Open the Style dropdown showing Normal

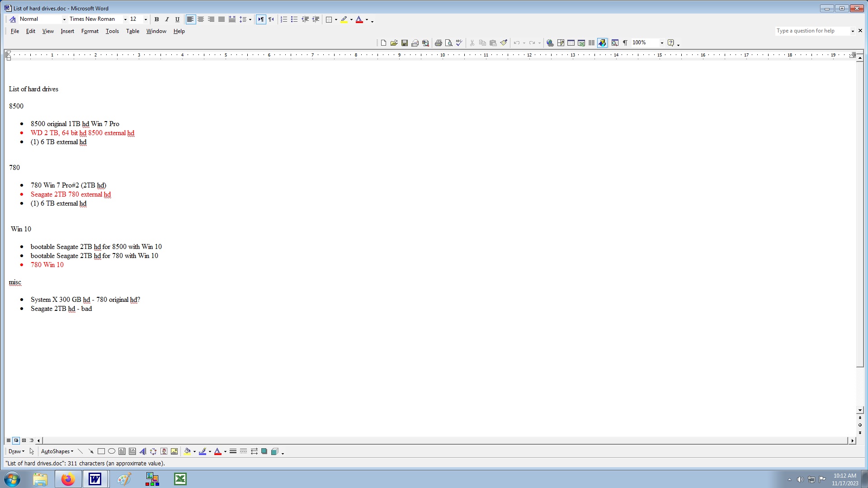[x=64, y=19]
